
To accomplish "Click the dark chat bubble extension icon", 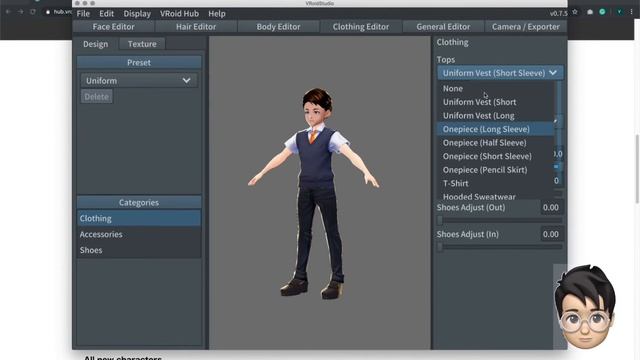I will (x=590, y=12).
